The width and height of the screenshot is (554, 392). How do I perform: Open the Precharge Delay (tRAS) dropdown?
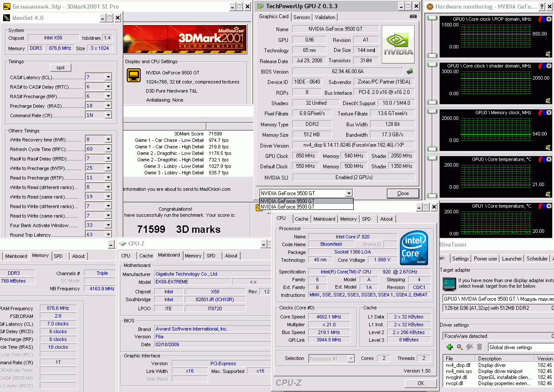click(x=108, y=106)
